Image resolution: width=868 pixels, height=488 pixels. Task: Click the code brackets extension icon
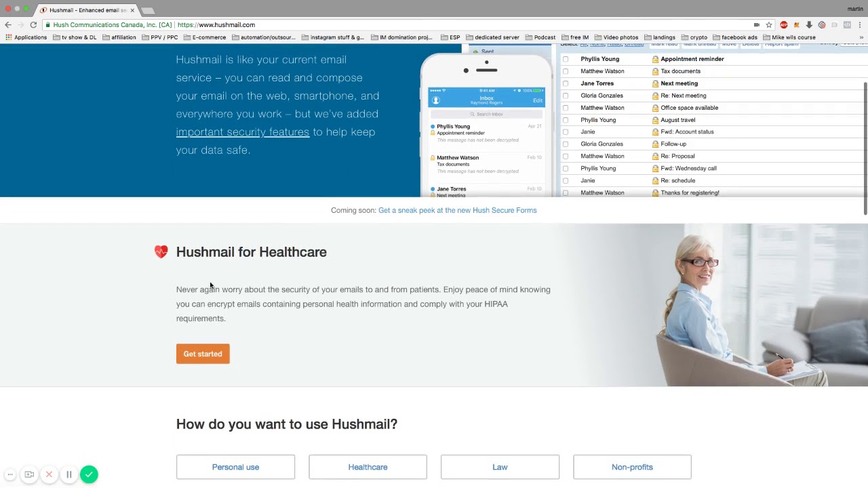pyautogui.click(x=847, y=25)
